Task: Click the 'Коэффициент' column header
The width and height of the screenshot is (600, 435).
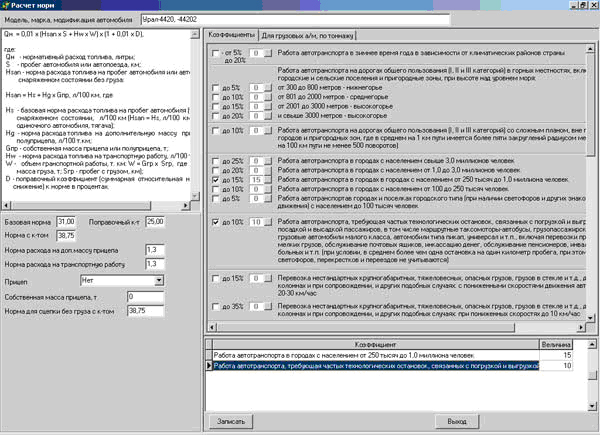Action: (376, 344)
